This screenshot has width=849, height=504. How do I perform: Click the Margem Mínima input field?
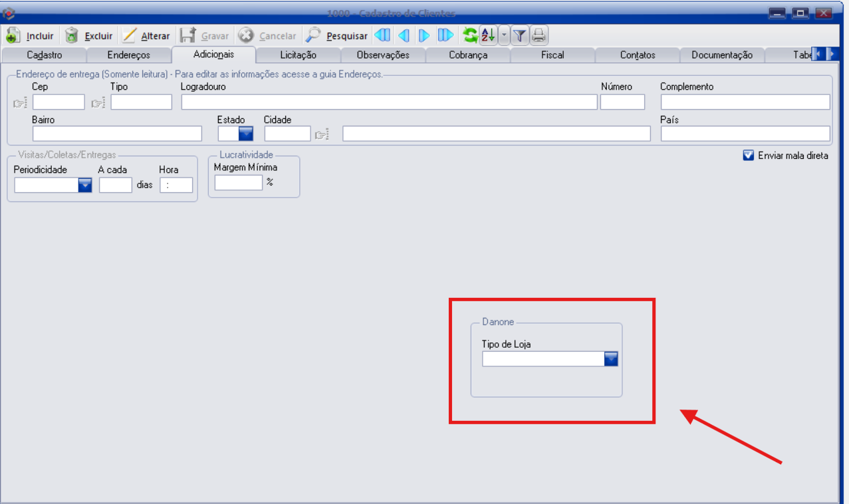point(238,183)
